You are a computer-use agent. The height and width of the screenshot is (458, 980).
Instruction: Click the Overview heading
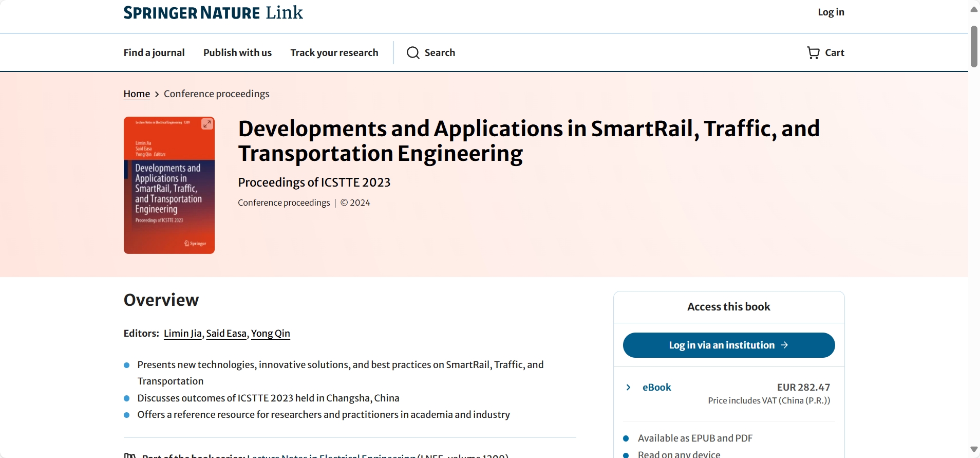point(161,300)
